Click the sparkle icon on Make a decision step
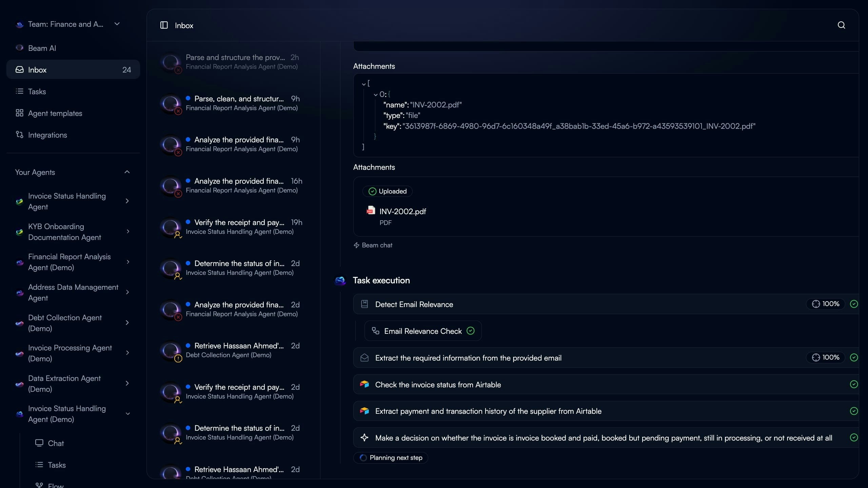868x488 pixels. (x=364, y=438)
